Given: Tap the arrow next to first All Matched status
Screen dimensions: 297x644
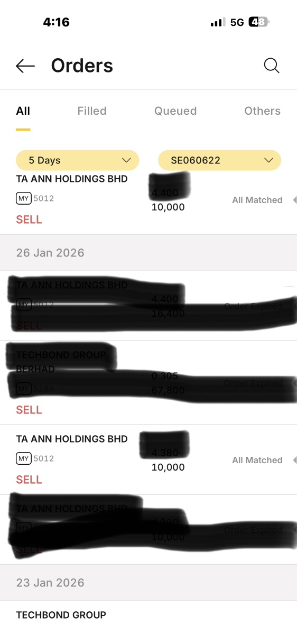Looking at the screenshot, I should tap(294, 200).
